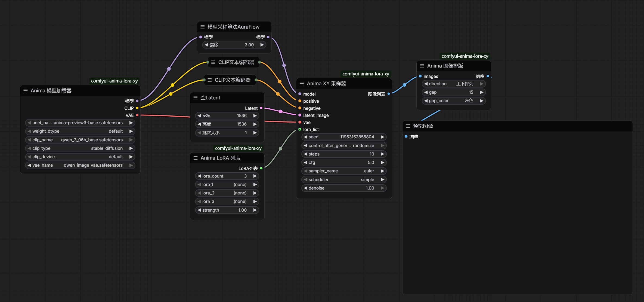
Task: Click the CLIP output socket on model loader
Action: tap(137, 108)
